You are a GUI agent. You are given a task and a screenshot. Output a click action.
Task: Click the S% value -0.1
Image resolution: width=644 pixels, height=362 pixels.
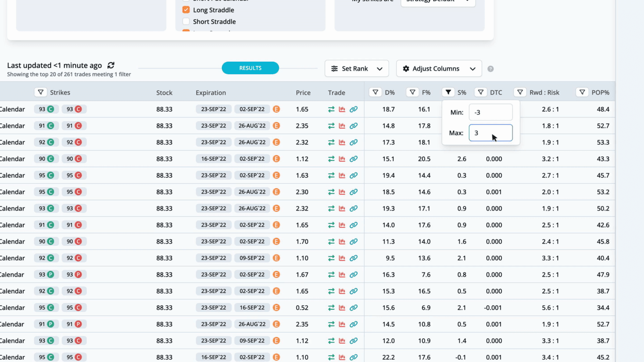461,357
